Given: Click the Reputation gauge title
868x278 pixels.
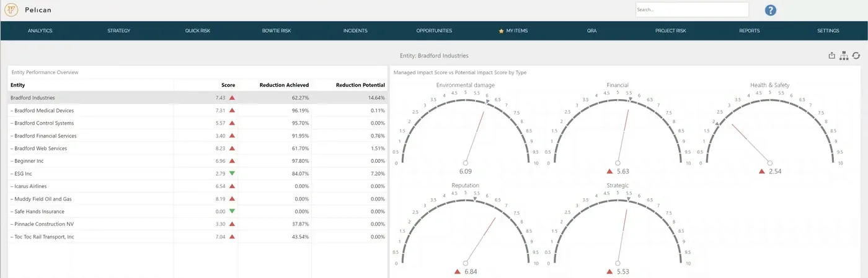Looking at the screenshot, I should click(466, 185).
